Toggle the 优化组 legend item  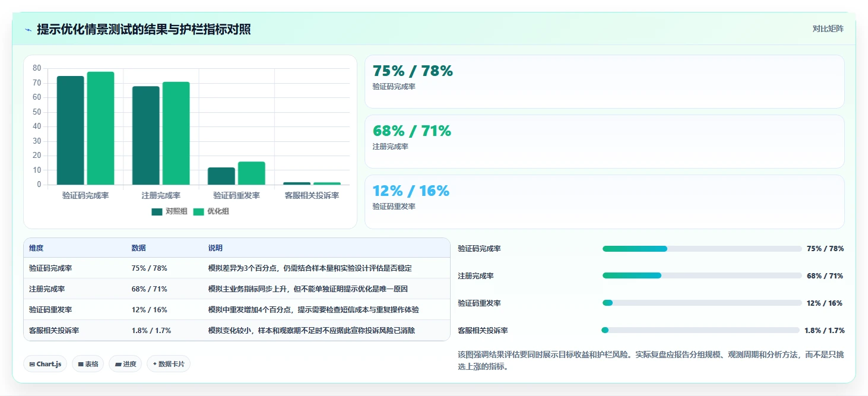(211, 211)
